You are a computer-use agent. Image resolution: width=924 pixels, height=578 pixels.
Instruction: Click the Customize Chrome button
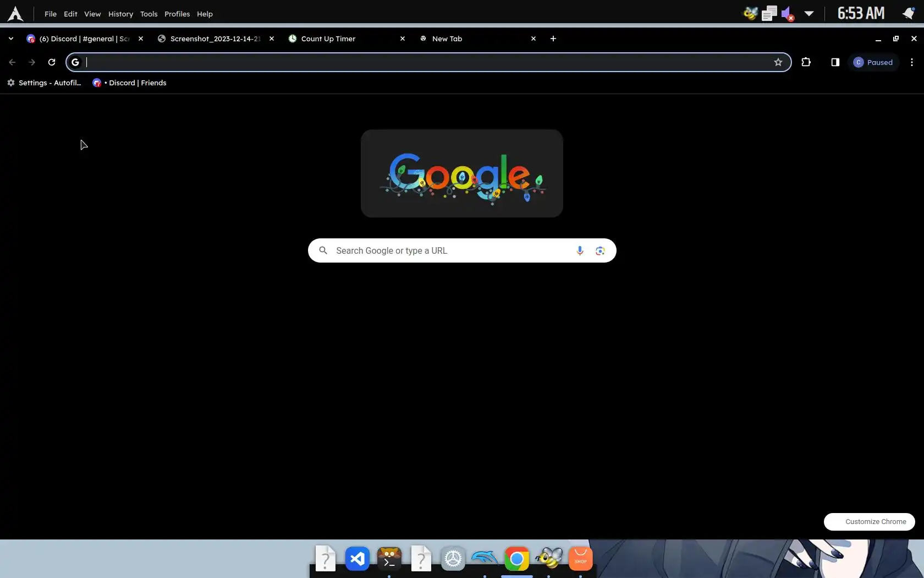point(870,522)
